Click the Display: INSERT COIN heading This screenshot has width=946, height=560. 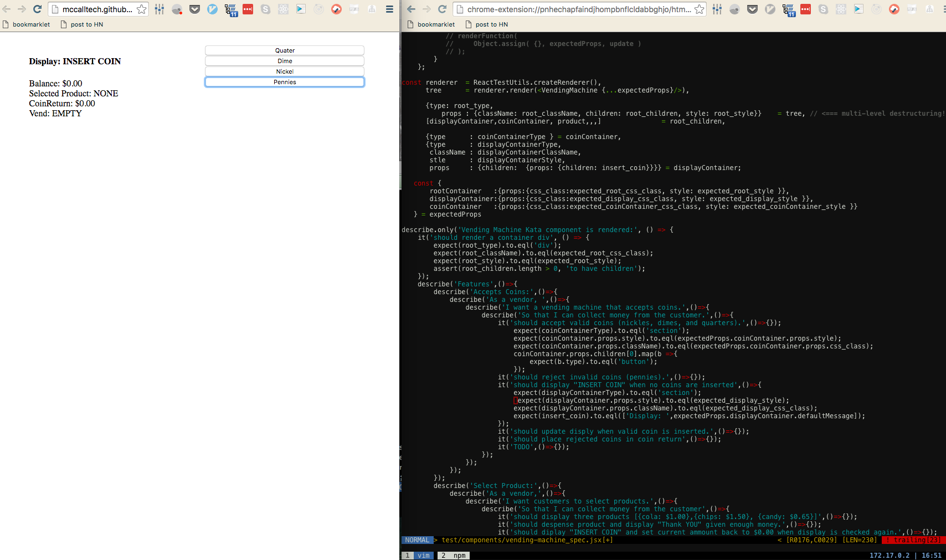coord(75,61)
